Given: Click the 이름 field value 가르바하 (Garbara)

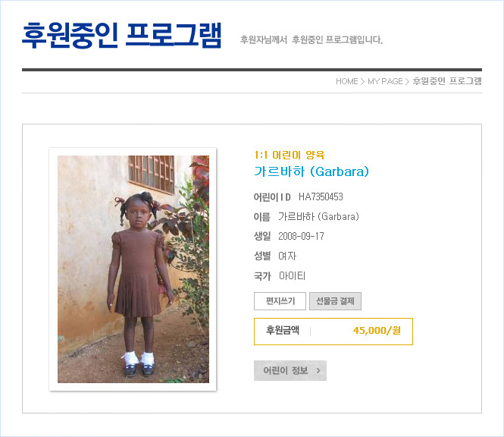Looking at the screenshot, I should click(318, 216).
